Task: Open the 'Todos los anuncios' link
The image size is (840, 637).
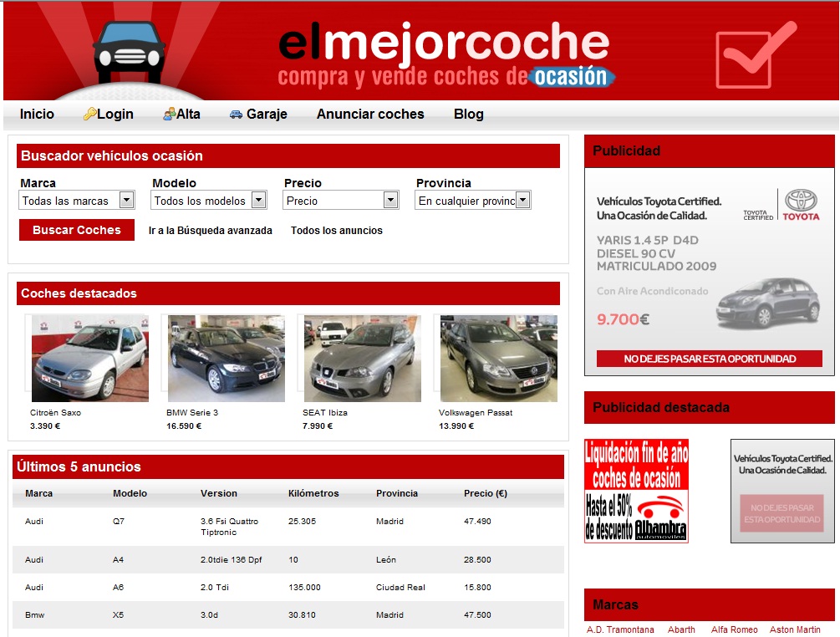Action: click(x=337, y=231)
